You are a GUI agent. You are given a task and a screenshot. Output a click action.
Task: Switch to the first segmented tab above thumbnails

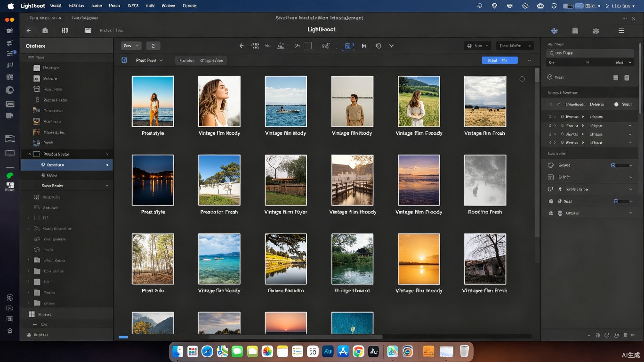(187, 60)
